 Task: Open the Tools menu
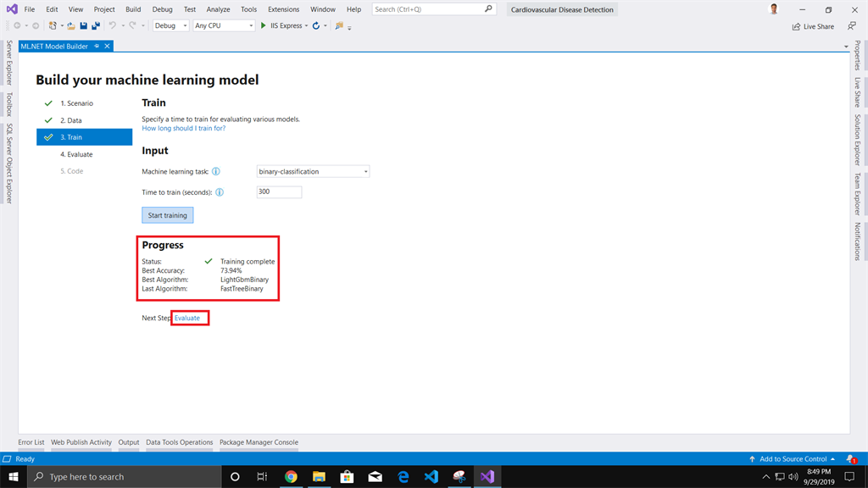(248, 9)
